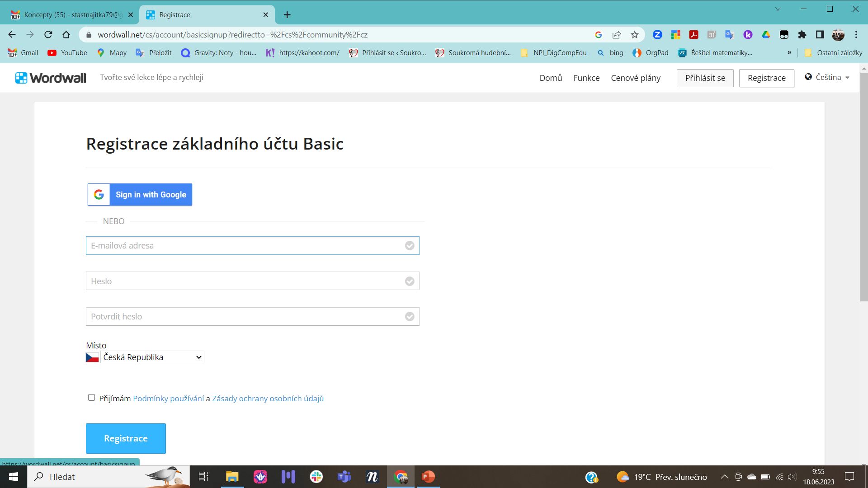The height and width of the screenshot is (488, 868).
Task: Click the E-mailová adresa input field
Action: coord(252,245)
